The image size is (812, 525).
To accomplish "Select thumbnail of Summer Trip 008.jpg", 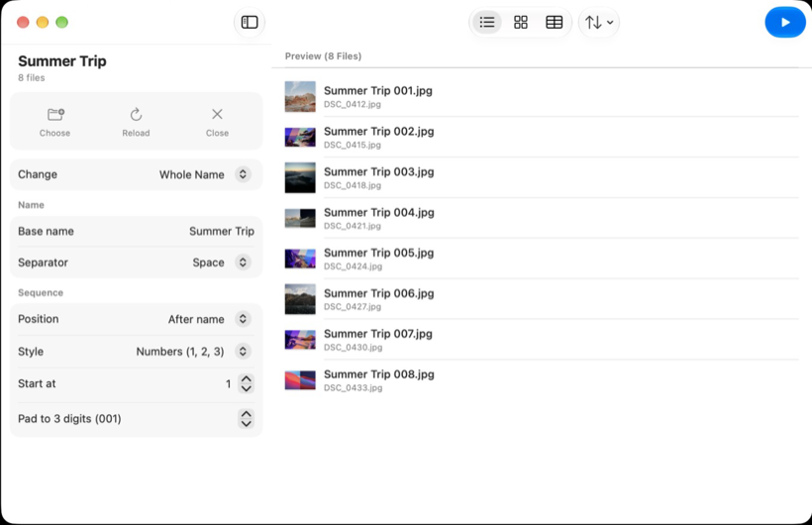I will click(x=300, y=380).
